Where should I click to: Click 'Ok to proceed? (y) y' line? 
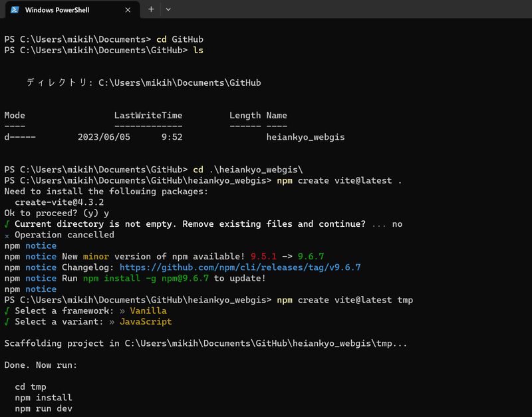[x=57, y=213]
